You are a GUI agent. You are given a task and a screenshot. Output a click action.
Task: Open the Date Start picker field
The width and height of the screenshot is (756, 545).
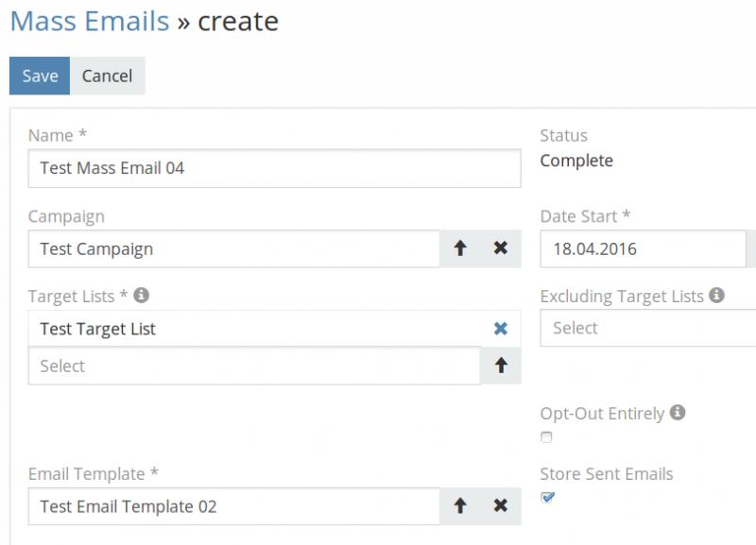(643, 249)
